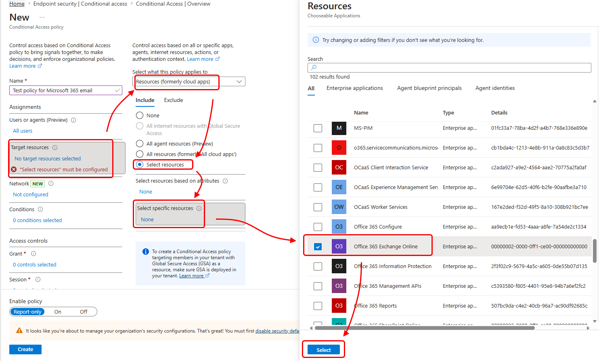This screenshot has height=364, width=599.
Task: Click the disable security defaults link
Action: (x=277, y=331)
